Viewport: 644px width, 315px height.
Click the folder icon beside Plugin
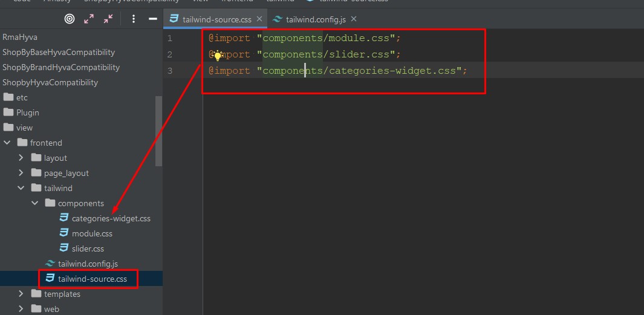coord(8,112)
